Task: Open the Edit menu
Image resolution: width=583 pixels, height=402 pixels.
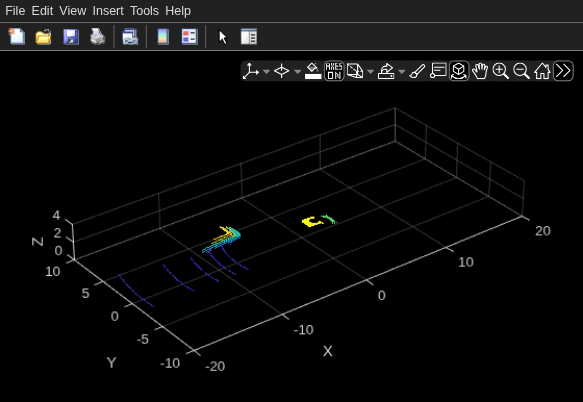Action: [42, 11]
